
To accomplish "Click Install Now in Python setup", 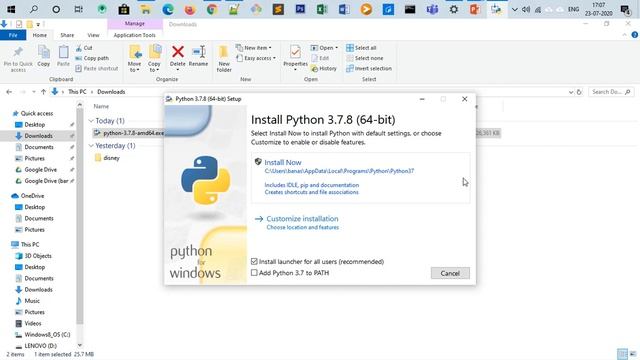I will 282,162.
